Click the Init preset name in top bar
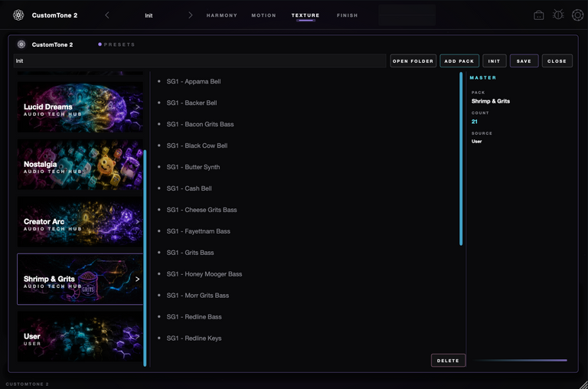The height and width of the screenshot is (389, 588). click(x=149, y=15)
